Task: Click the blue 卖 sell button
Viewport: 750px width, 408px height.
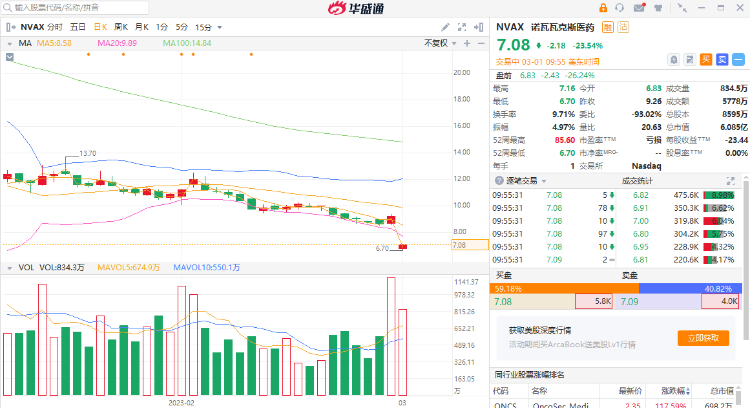Action: 722,60
